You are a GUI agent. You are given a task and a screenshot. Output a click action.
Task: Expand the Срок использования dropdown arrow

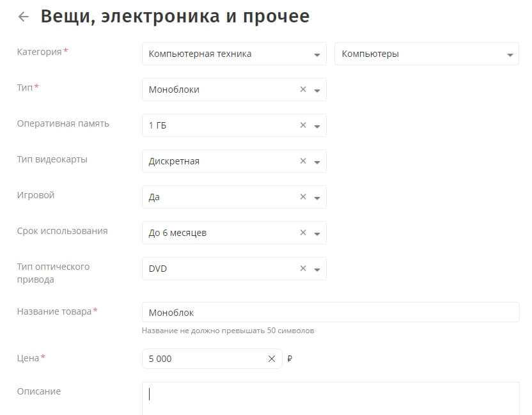click(x=317, y=234)
